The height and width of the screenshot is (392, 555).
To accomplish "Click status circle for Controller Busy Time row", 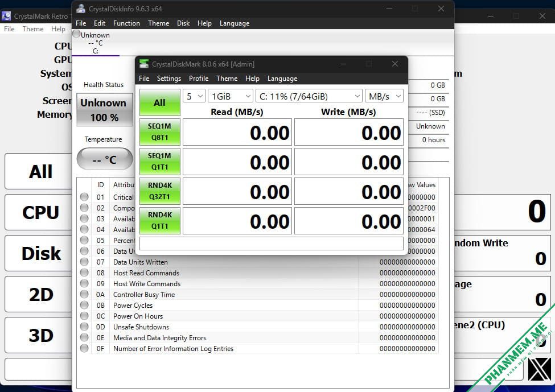I will pos(84,294).
